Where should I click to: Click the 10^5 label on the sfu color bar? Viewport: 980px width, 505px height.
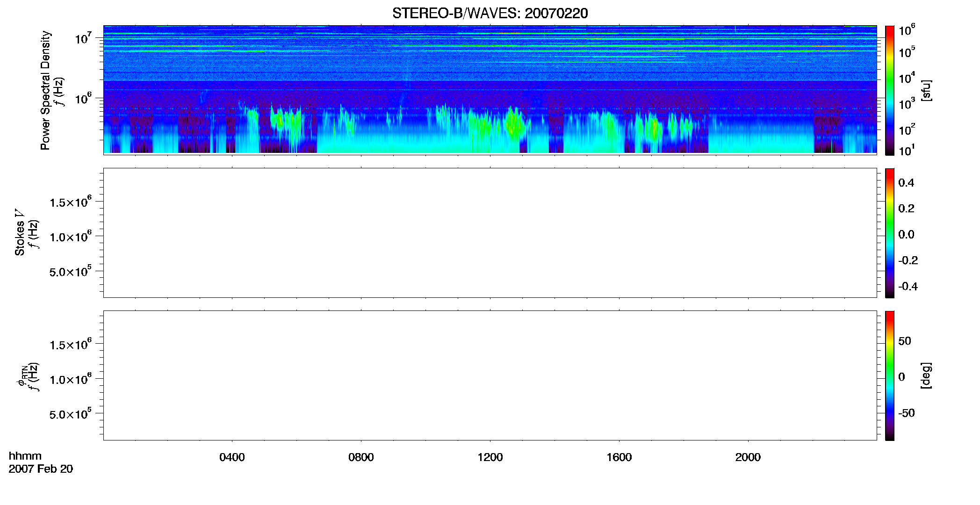coord(907,52)
